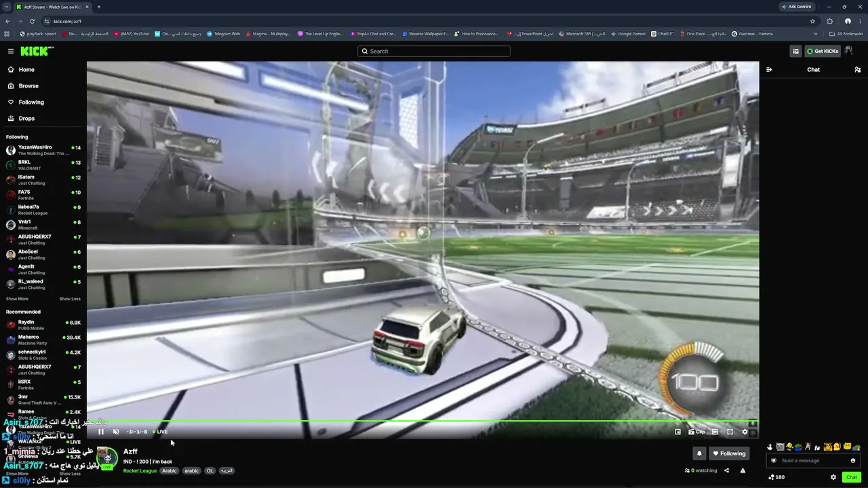Open Rocket League category link
The height and width of the screenshot is (488, 868).
(x=140, y=470)
